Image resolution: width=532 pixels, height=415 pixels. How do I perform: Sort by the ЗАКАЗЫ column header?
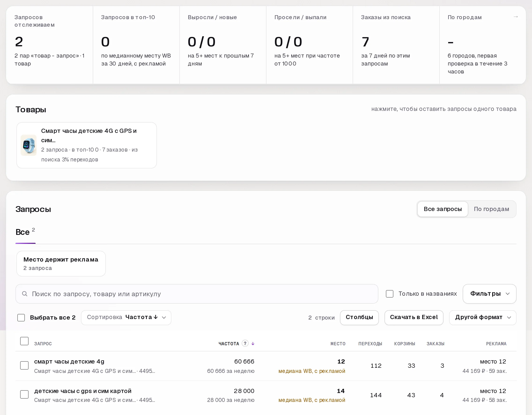pyautogui.click(x=435, y=344)
